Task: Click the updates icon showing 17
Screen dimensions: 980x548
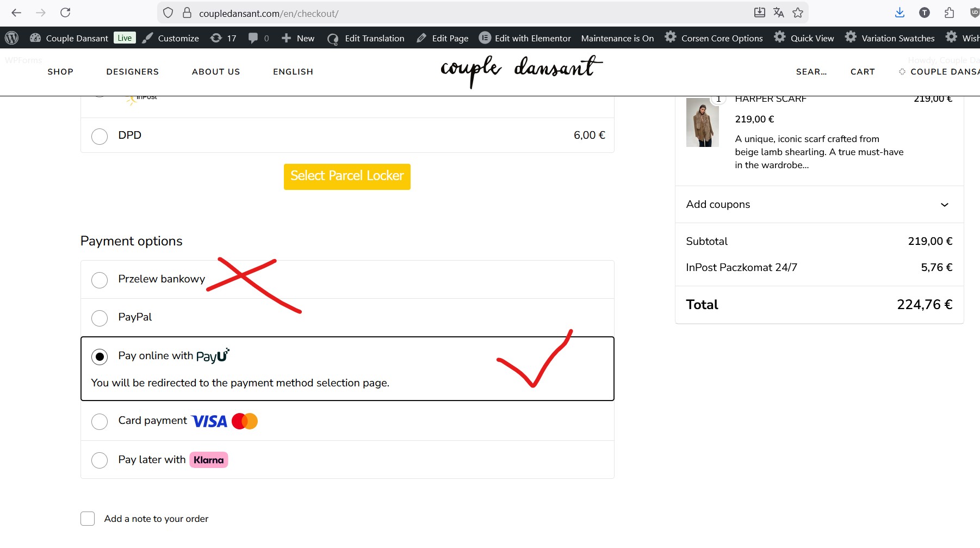Action: pos(224,38)
